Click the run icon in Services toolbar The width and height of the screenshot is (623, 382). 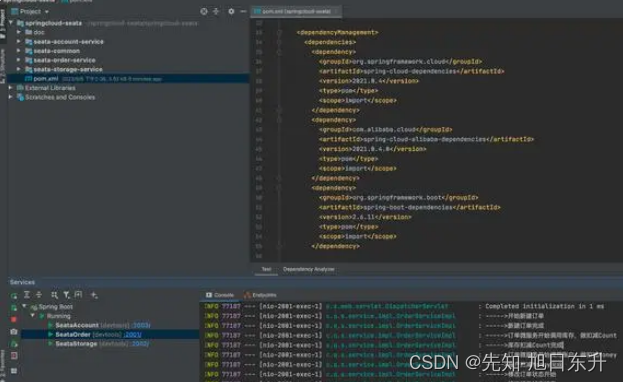click(14, 295)
